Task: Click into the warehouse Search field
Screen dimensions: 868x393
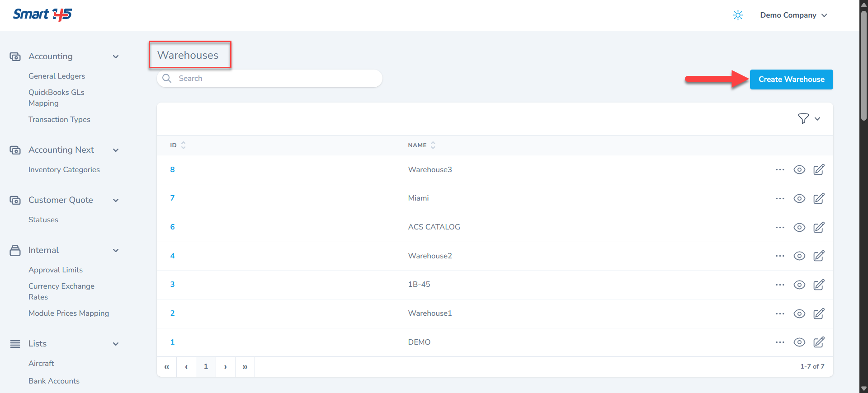Action: coord(276,79)
